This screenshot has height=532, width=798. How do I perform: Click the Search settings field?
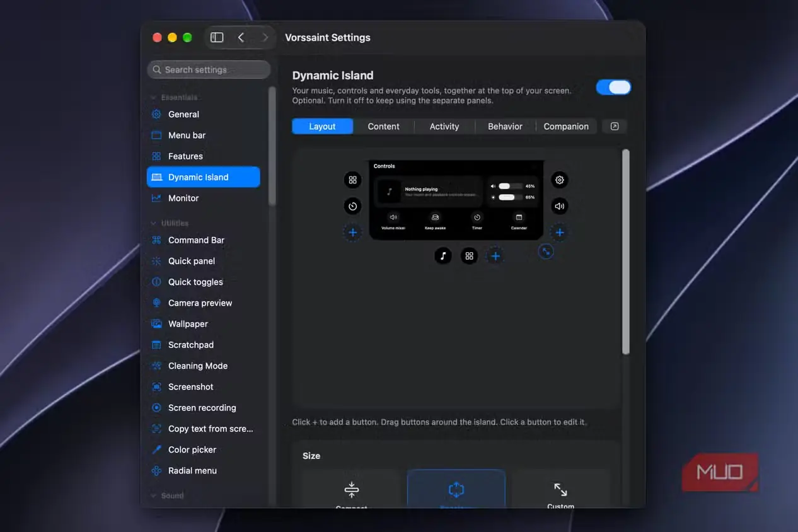tap(209, 69)
